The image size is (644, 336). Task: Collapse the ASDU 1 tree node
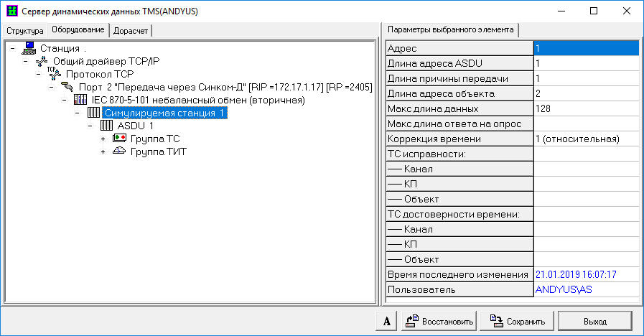tap(90, 126)
